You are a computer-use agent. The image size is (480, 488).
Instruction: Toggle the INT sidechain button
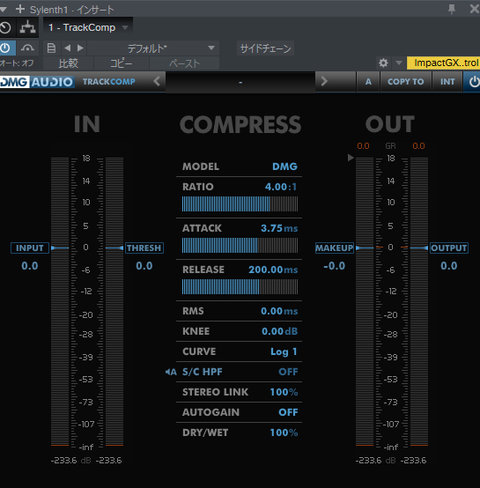tap(447, 82)
